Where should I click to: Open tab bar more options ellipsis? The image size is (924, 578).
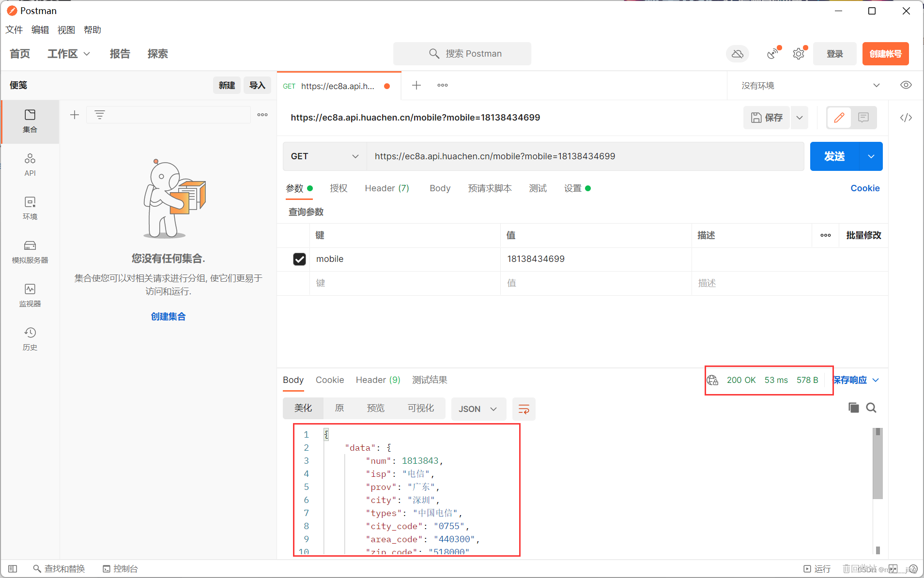(x=443, y=86)
